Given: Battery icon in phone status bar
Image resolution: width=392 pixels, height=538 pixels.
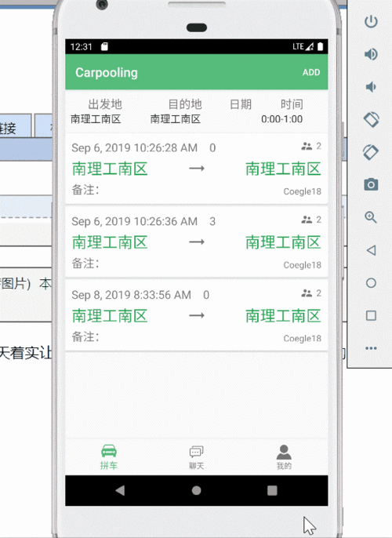Looking at the screenshot, I should 321,46.
